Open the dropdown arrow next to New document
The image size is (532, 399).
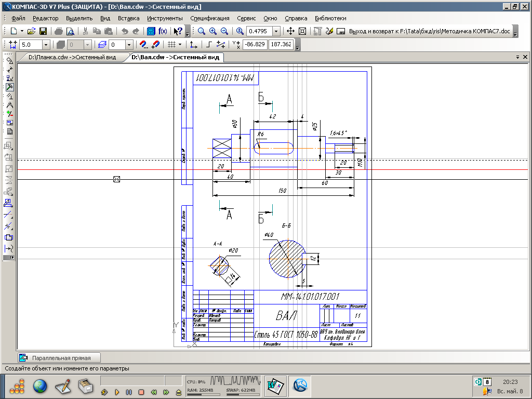[x=22, y=31]
